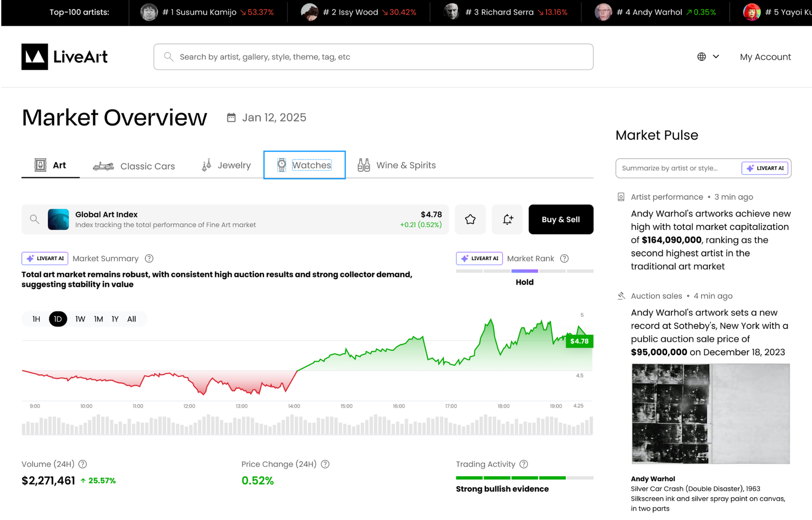Image resolution: width=812 pixels, height=520 pixels.
Task: Select the 1H chart timeframe
Action: click(x=36, y=319)
